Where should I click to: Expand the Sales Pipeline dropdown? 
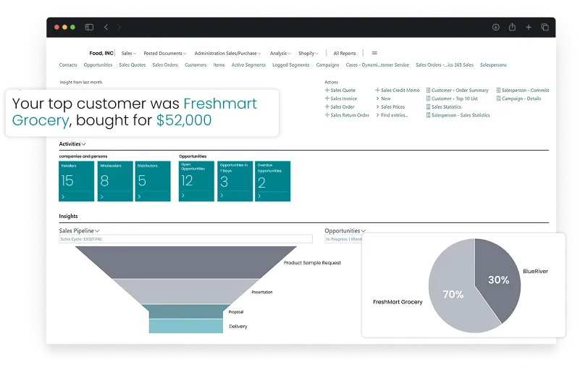click(x=79, y=230)
